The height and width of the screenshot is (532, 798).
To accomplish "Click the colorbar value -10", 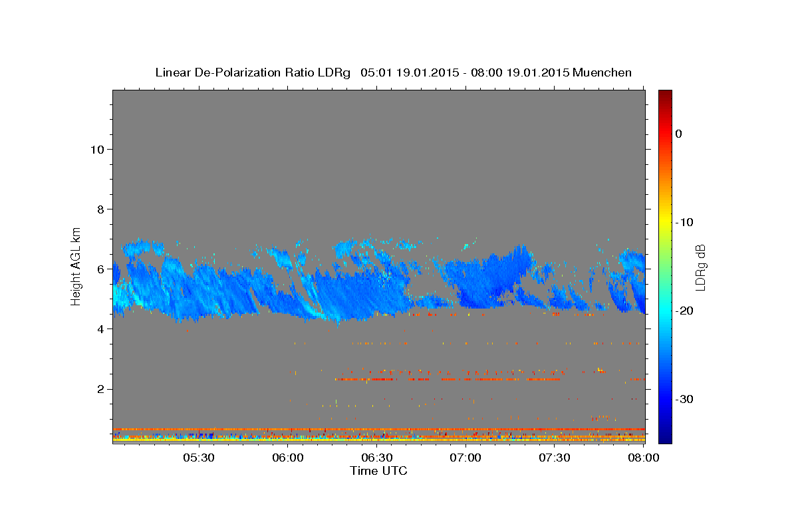I will click(x=684, y=222).
